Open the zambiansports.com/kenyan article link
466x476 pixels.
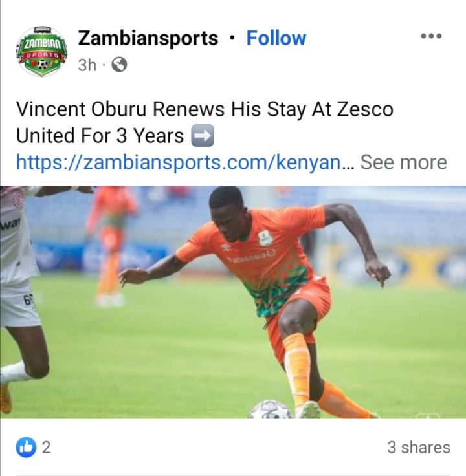[179, 162]
